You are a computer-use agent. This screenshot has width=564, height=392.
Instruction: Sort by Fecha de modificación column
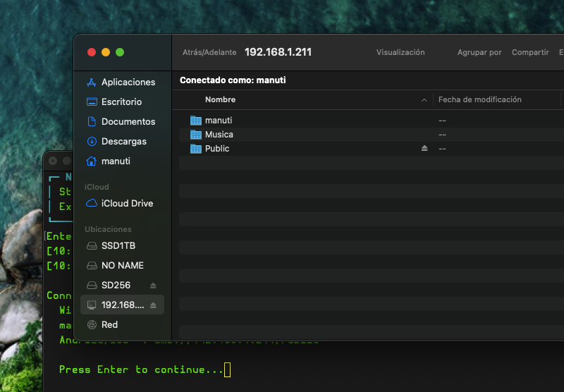480,99
